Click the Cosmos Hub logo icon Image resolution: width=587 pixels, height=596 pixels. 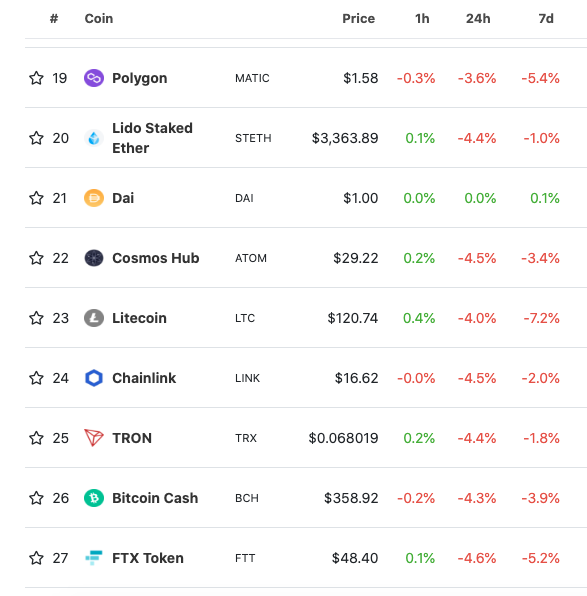(94, 258)
